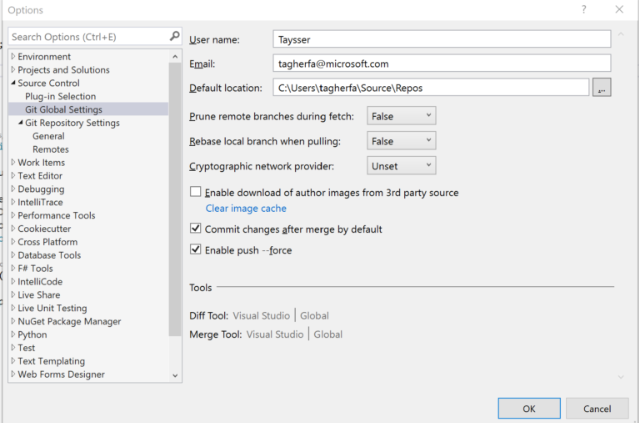The image size is (639, 423).
Task: Select Plug-in Selection in the tree
Action: click(60, 96)
